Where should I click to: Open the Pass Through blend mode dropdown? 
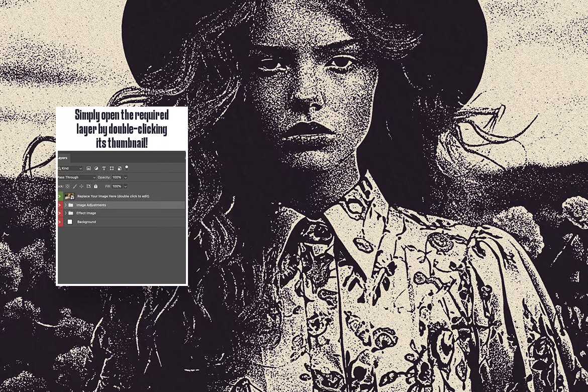76,177
